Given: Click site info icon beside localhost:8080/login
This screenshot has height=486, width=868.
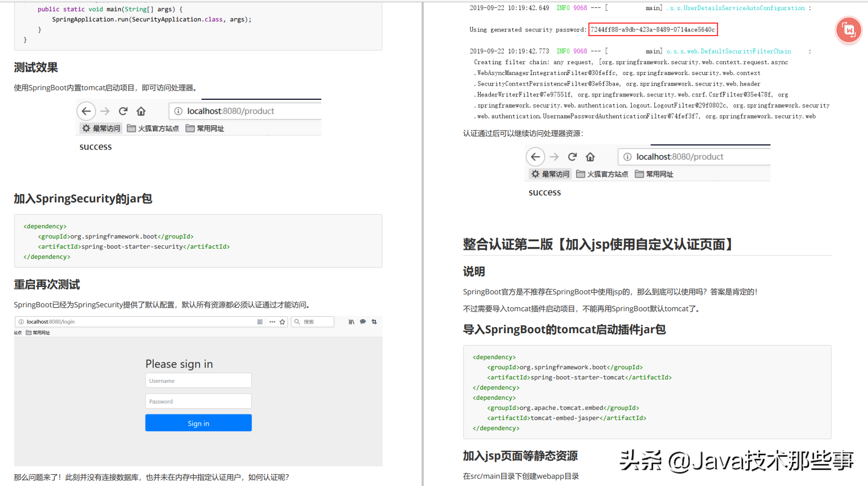Looking at the screenshot, I should [21, 322].
